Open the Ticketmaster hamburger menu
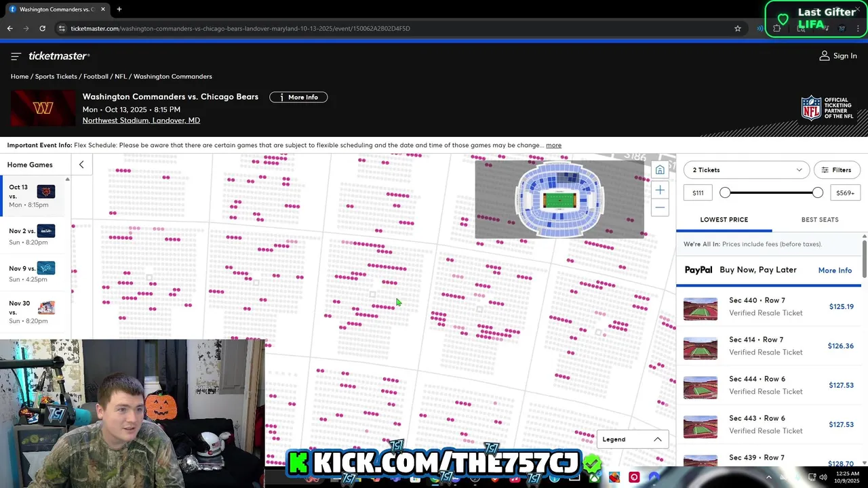Screen dimensions: 868x488 click(16, 56)
